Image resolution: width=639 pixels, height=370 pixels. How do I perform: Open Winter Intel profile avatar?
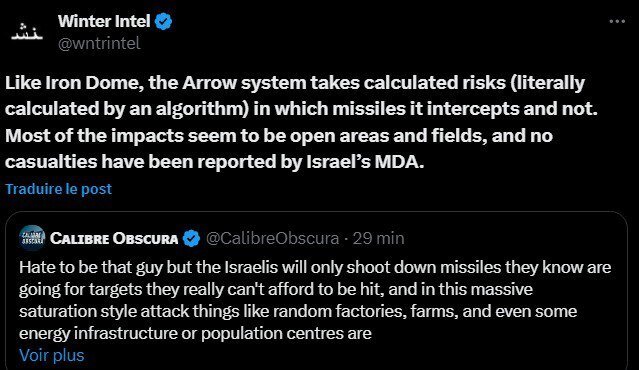[27, 32]
